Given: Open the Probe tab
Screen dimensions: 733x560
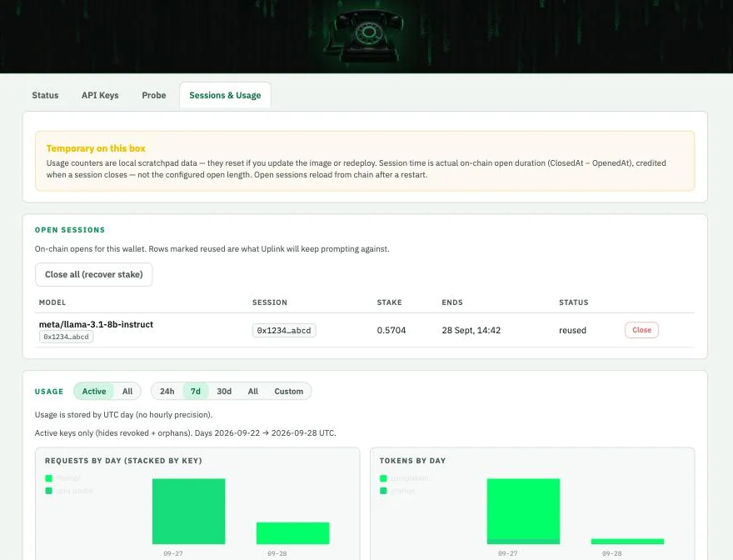Looking at the screenshot, I should [154, 96].
